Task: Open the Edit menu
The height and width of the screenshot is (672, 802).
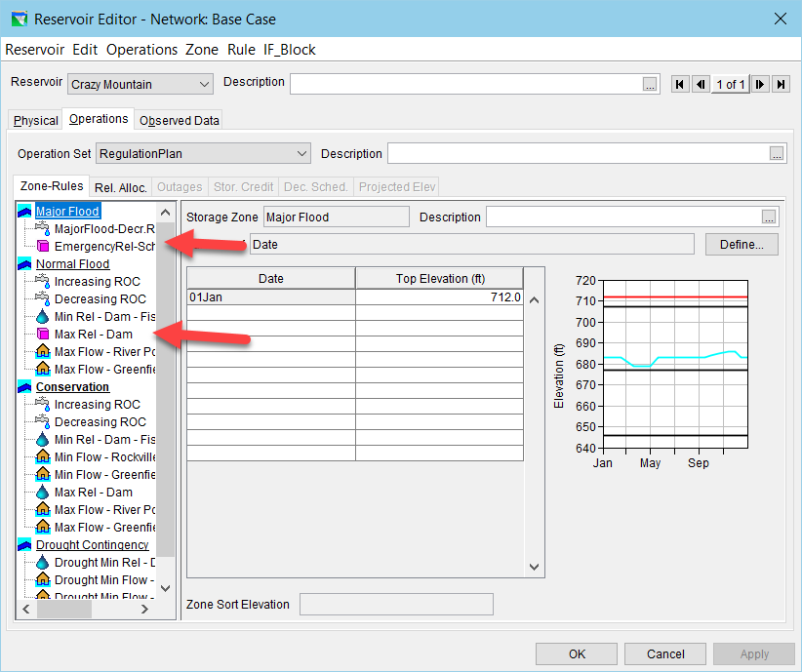Action: (x=85, y=50)
